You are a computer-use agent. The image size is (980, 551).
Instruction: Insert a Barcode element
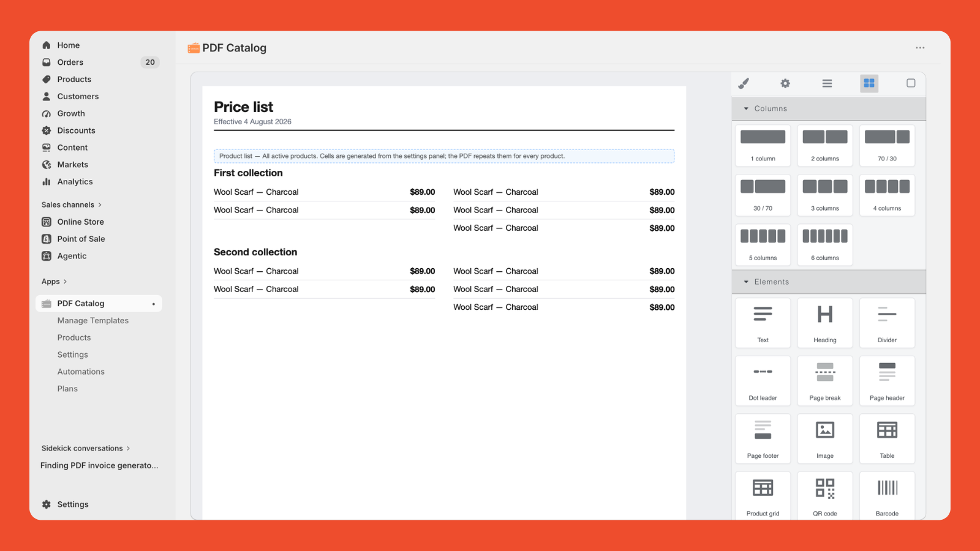(887, 496)
